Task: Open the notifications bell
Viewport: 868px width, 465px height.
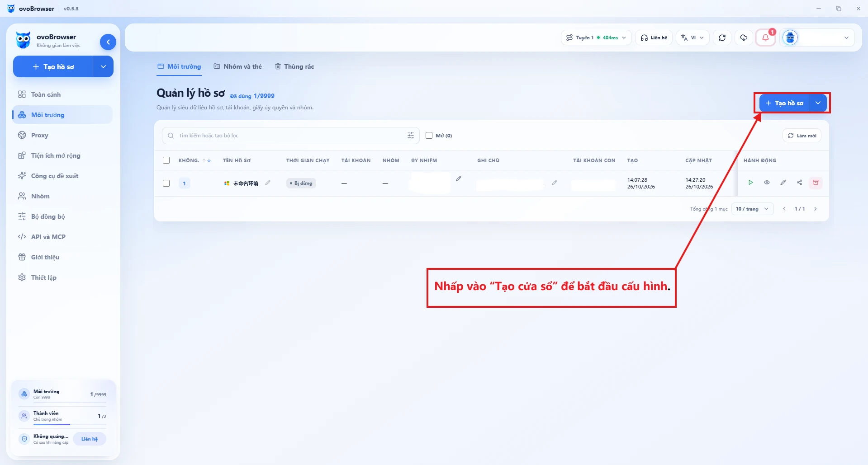Action: (765, 38)
